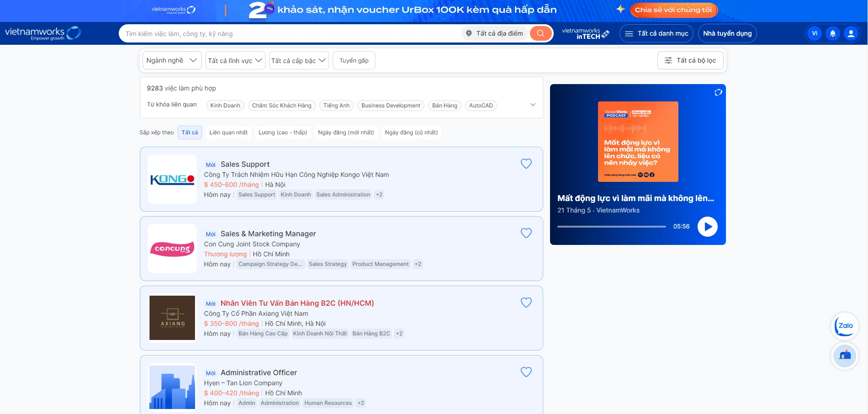
Task: Open the podcast cover thumbnail
Action: [x=638, y=142]
